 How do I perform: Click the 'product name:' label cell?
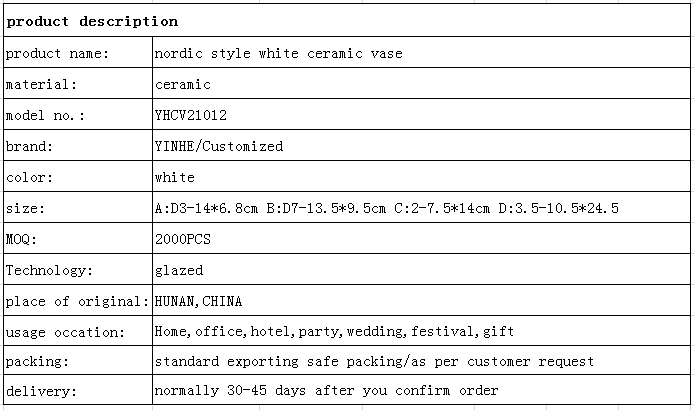78,52
